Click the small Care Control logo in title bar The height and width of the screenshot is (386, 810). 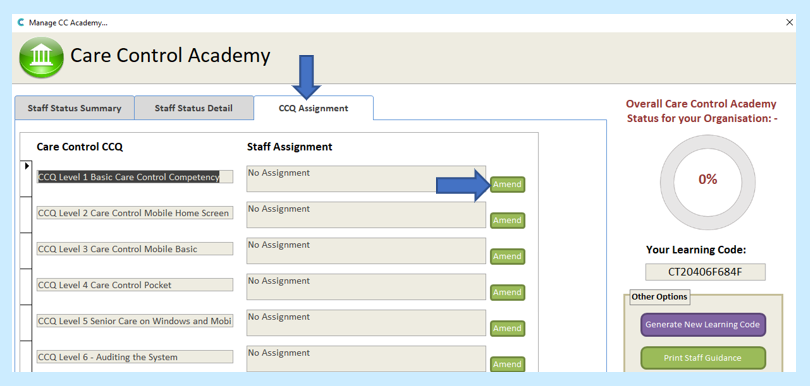21,23
